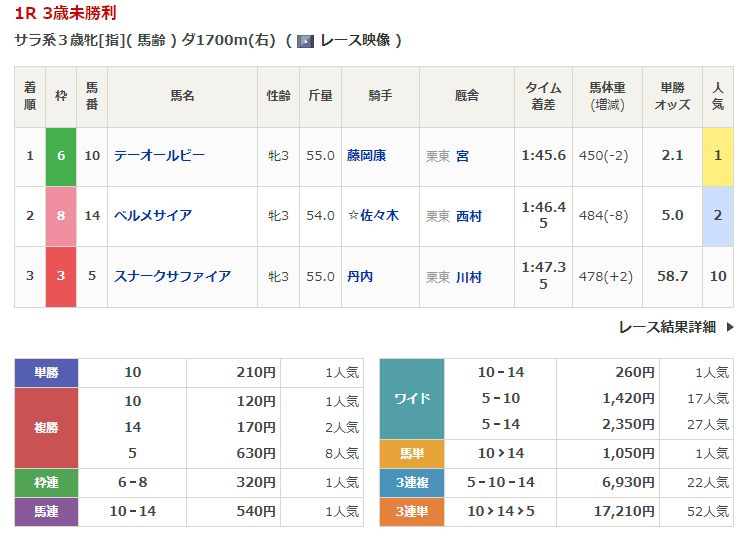Open horse テーオールビー profile
Screen dimensions: 752x539
point(159,156)
